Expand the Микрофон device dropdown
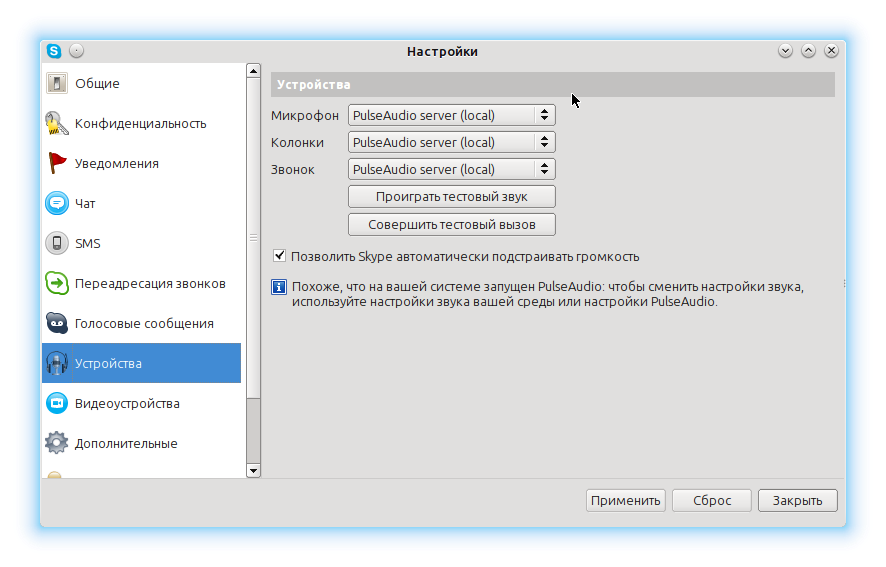This screenshot has height=567, width=886. click(451, 115)
